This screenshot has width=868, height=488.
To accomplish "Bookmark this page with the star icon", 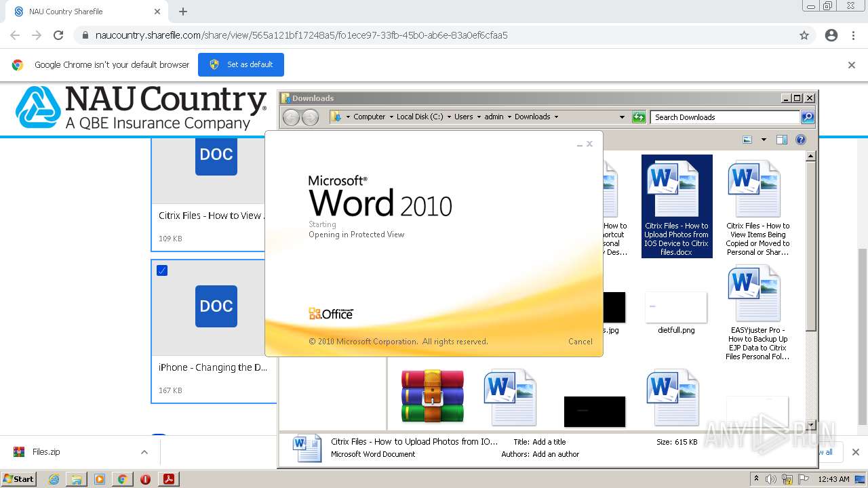I will 804,35.
